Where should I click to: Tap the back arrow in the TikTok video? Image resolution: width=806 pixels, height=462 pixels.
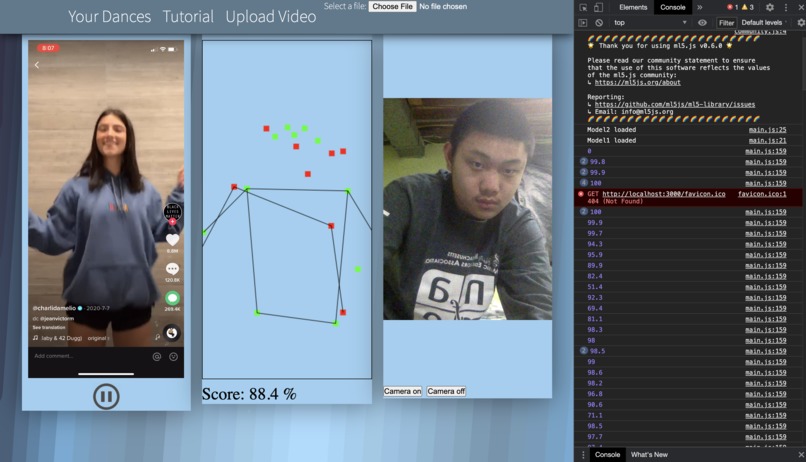[x=36, y=65]
